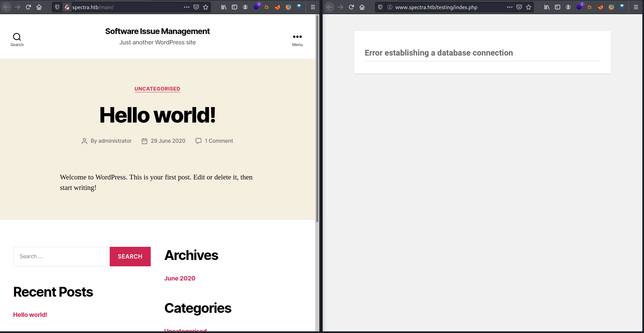Open the Hello world! post title
The width and height of the screenshot is (644, 333).
point(157,115)
